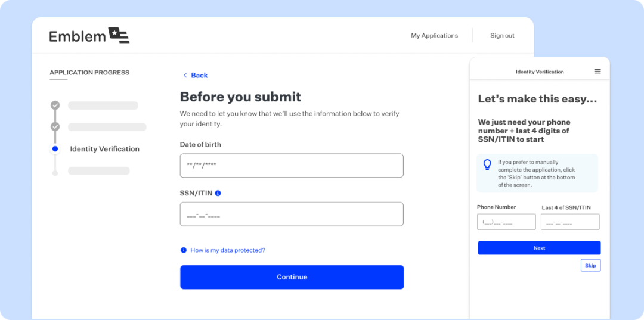Click the lightbulb tip icon
The image size is (644, 320).
click(x=487, y=164)
